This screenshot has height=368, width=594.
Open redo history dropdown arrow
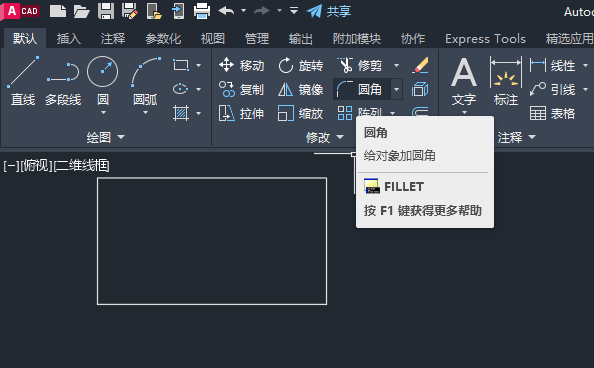(x=279, y=11)
